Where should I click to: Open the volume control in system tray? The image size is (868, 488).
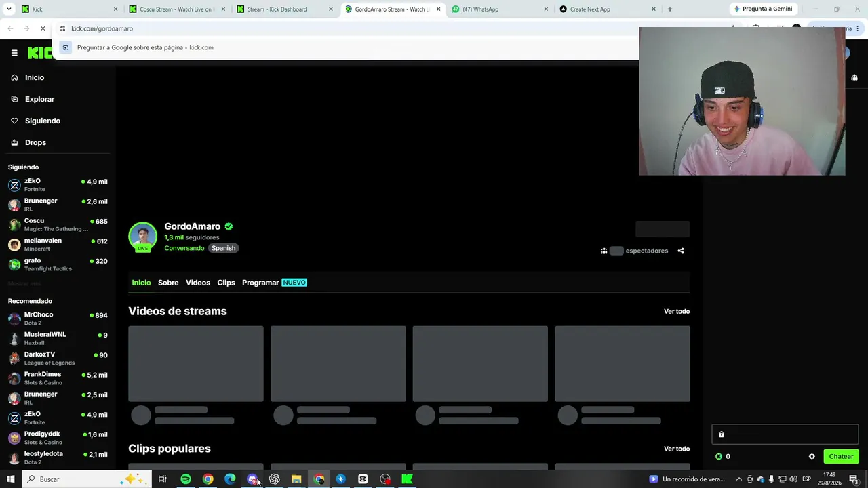pyautogui.click(x=793, y=479)
